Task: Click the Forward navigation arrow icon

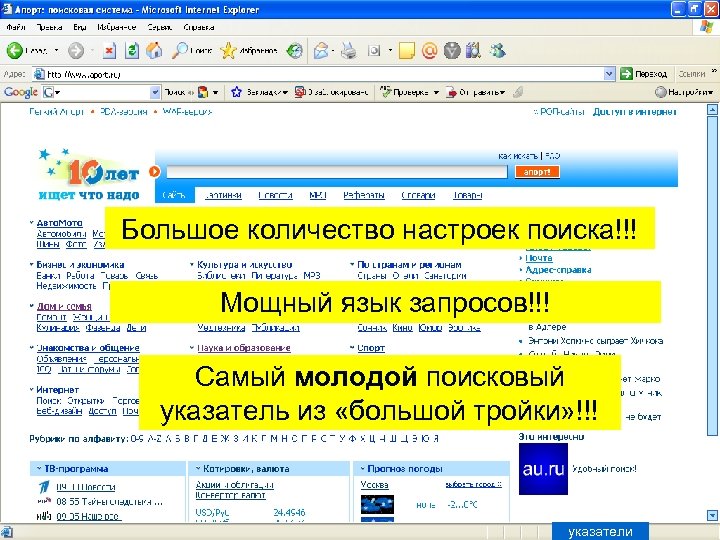Action: click(x=76, y=50)
